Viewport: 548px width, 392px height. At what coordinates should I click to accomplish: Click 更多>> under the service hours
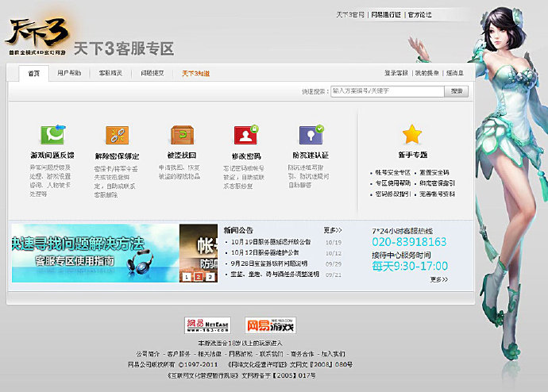[x=439, y=279]
